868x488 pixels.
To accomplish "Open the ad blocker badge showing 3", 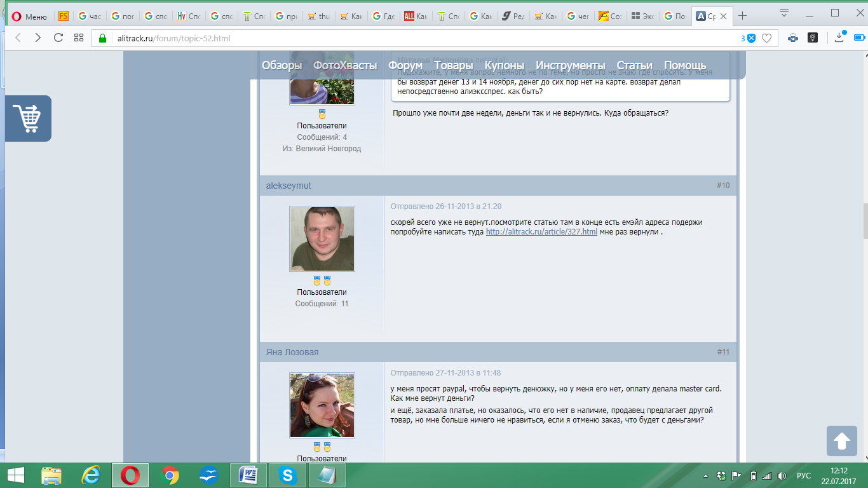I will tap(748, 38).
